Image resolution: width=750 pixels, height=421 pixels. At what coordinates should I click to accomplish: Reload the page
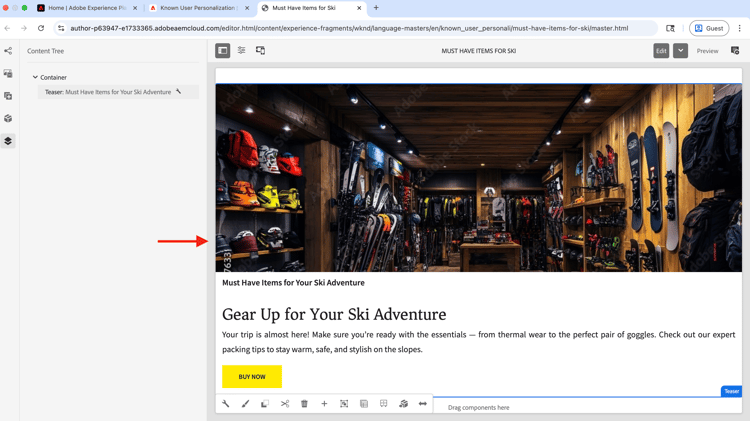[x=41, y=28]
